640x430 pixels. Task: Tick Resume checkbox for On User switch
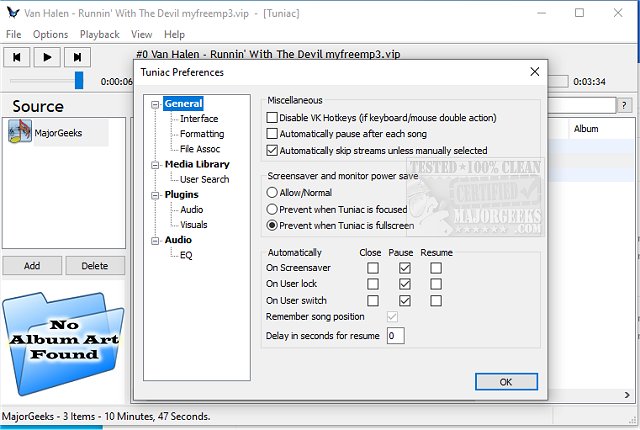tap(436, 301)
